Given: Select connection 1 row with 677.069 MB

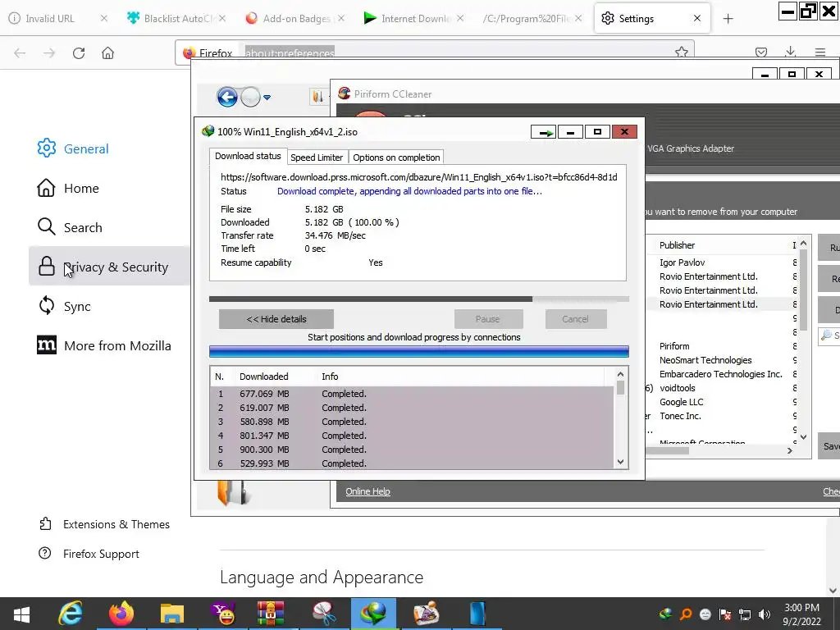Looking at the screenshot, I should pyautogui.click(x=412, y=394).
